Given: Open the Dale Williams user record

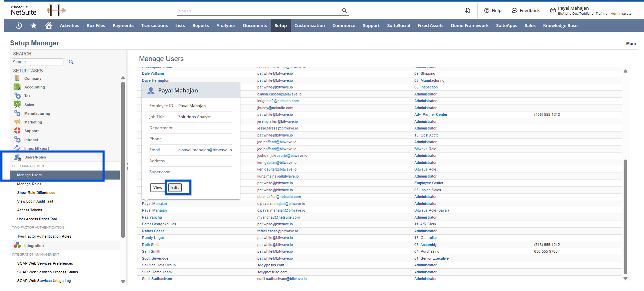Looking at the screenshot, I should pos(153,73).
